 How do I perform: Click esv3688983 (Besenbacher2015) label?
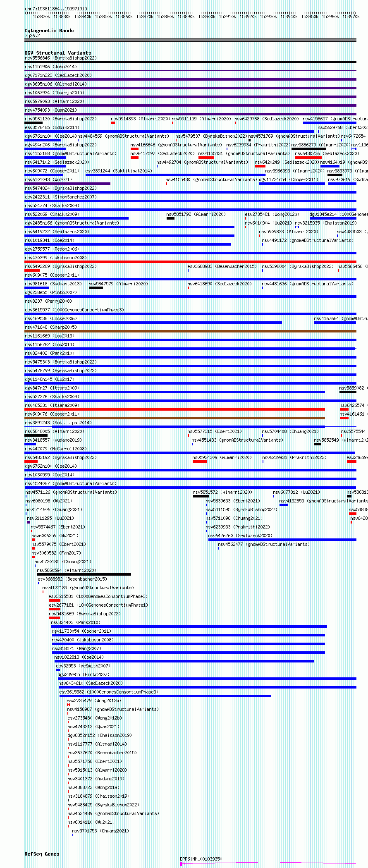(222, 266)
